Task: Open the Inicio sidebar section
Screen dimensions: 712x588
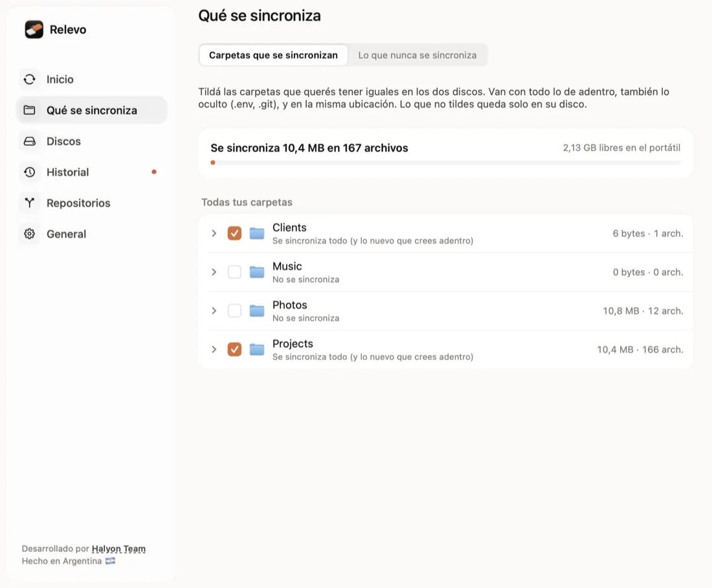Action: (91, 80)
